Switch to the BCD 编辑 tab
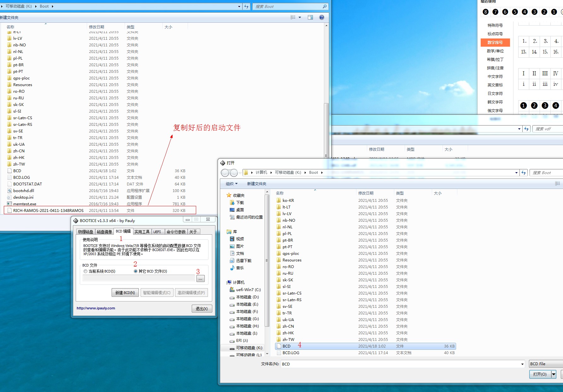The image size is (563, 392). click(123, 231)
